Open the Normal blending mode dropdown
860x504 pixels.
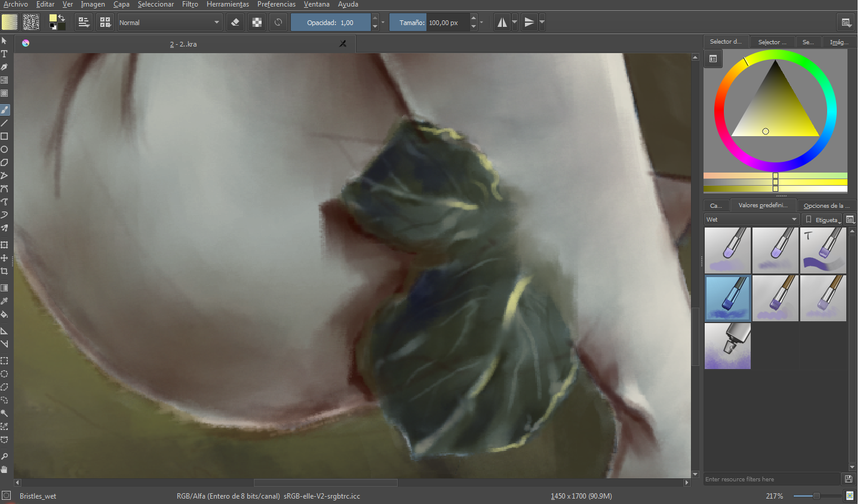click(170, 23)
